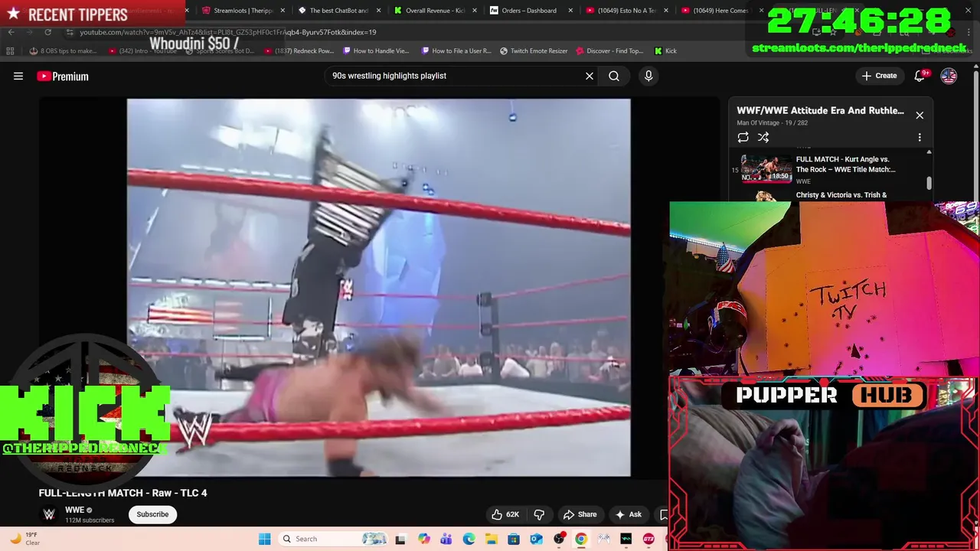This screenshot has height=551, width=980.
Task: Toggle playlist shuffle
Action: pyautogui.click(x=763, y=138)
